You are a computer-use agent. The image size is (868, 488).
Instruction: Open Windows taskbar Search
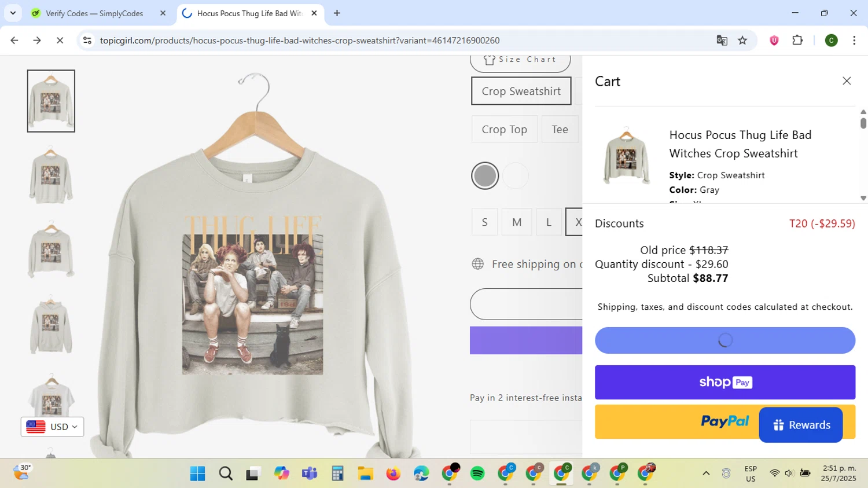coord(226,474)
